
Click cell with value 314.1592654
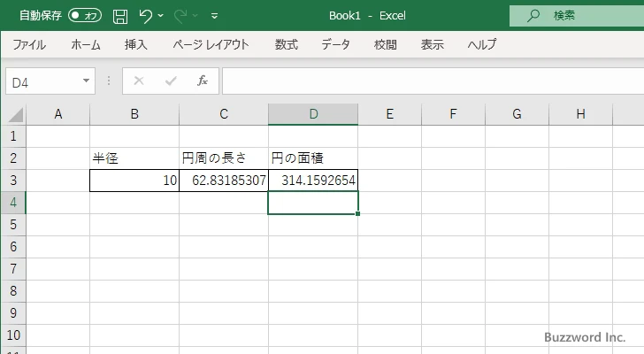coord(313,181)
